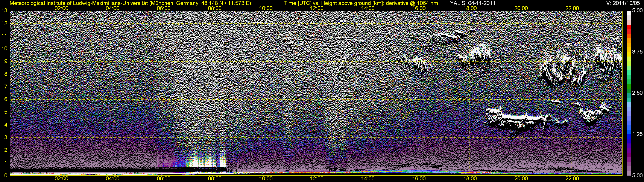Screen dimensions: 644x182
Task: Click the 1 km height axis label
Action: pos(6,163)
